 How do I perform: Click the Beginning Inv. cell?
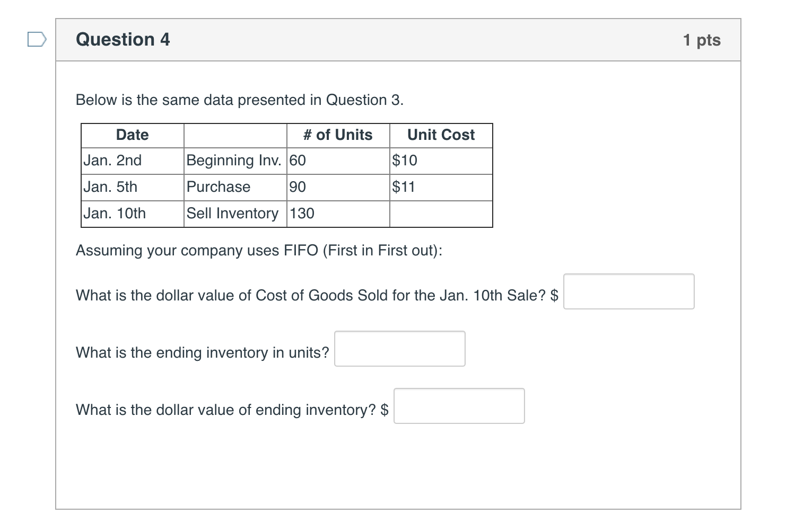click(233, 161)
